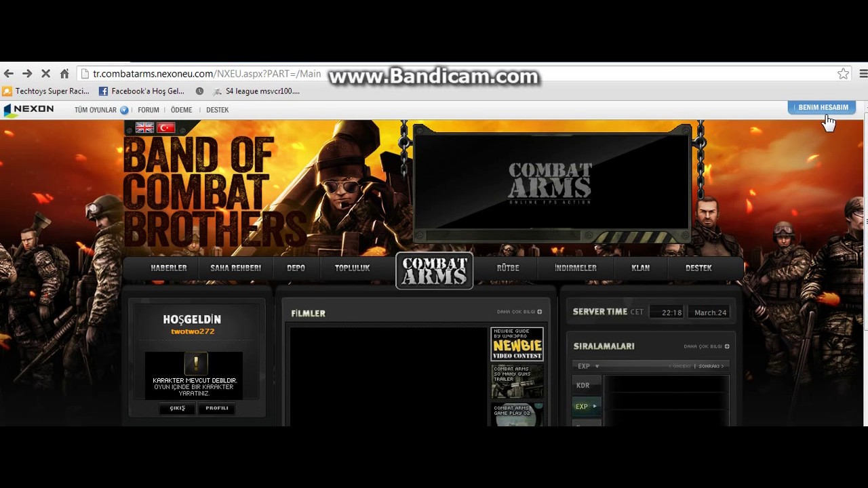Go to previous rankings page (ÖNCEKİ)
868x488 pixels.
tap(681, 366)
